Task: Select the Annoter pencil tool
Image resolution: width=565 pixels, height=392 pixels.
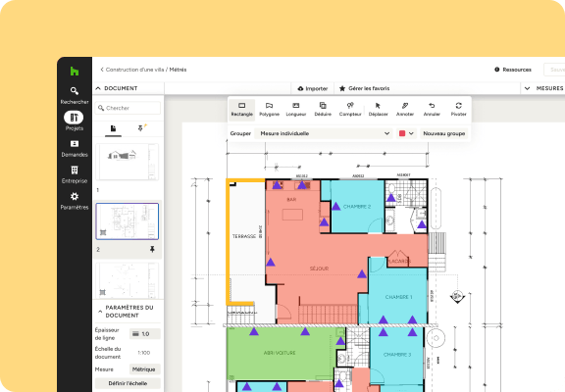Action: (405, 110)
